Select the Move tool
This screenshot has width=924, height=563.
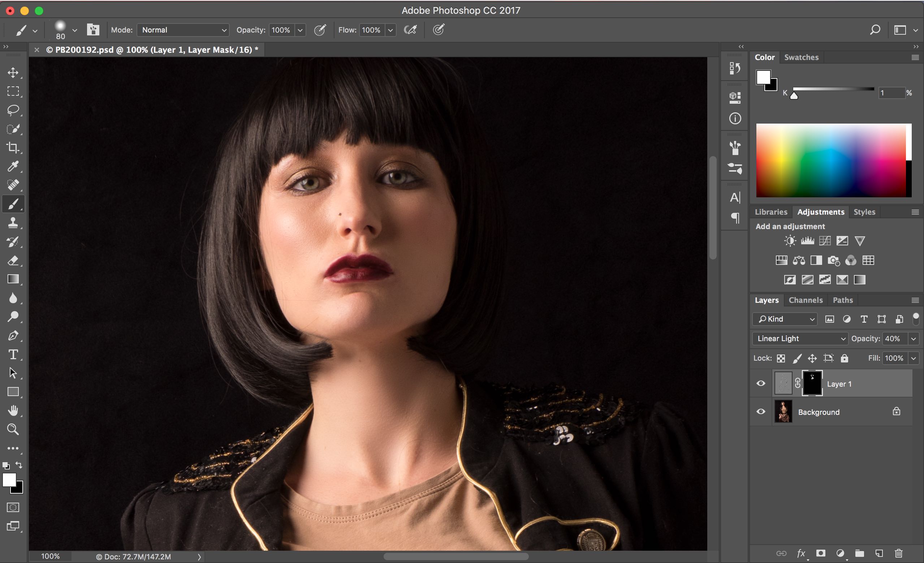(13, 73)
